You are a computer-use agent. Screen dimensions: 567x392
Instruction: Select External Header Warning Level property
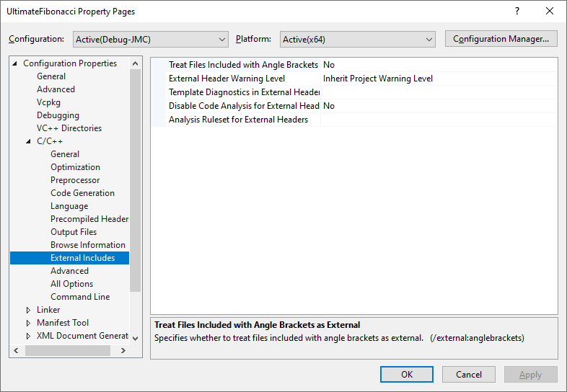[227, 79]
